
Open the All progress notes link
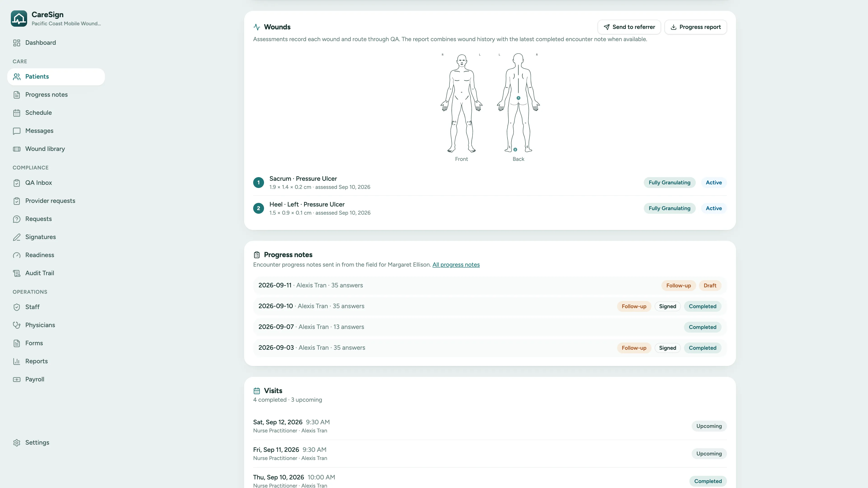pyautogui.click(x=456, y=265)
